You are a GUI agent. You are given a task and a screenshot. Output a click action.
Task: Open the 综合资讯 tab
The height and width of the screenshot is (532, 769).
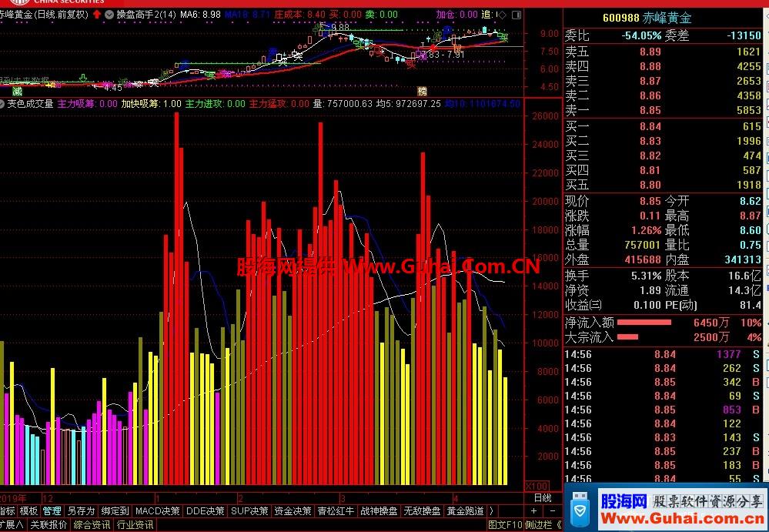92,524
